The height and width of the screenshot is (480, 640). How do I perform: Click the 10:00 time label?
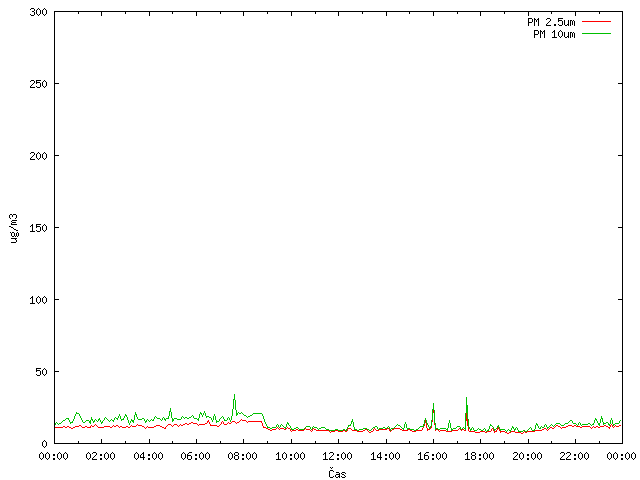click(x=290, y=456)
